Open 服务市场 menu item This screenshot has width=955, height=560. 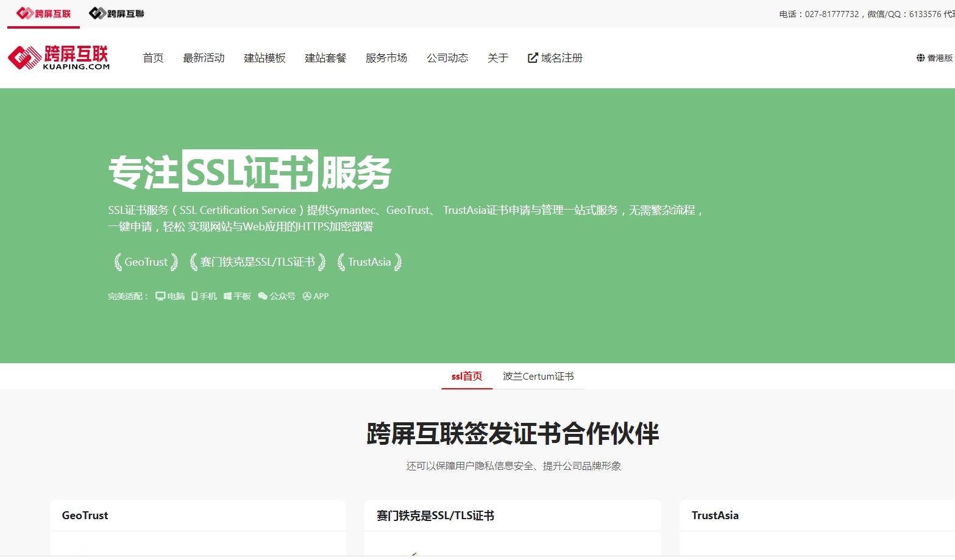click(x=386, y=58)
